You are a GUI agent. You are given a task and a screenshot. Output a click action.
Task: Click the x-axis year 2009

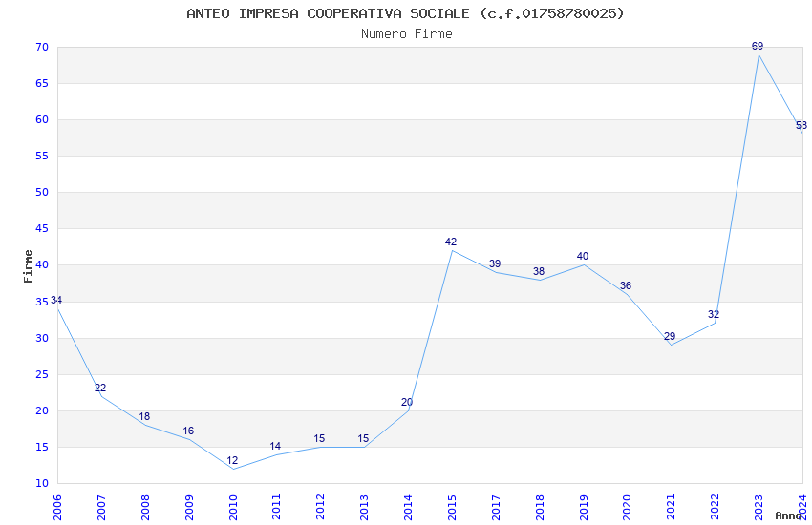189,508
